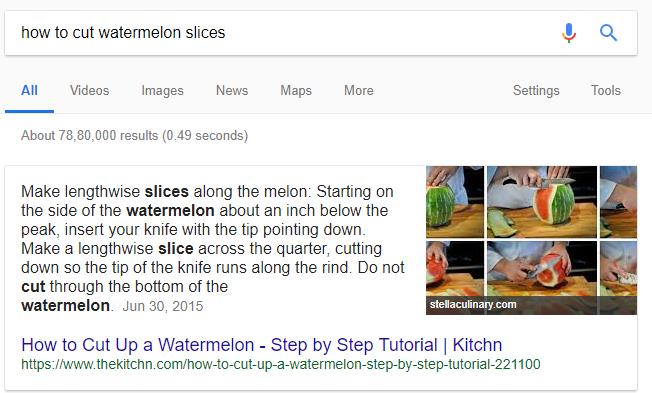This screenshot has height=393, width=652.
Task: Open the News results tab
Action: point(232,90)
